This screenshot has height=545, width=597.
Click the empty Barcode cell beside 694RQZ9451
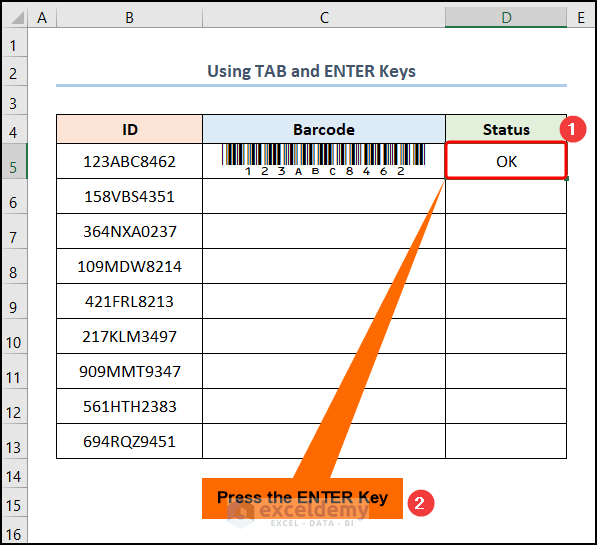[324, 441]
